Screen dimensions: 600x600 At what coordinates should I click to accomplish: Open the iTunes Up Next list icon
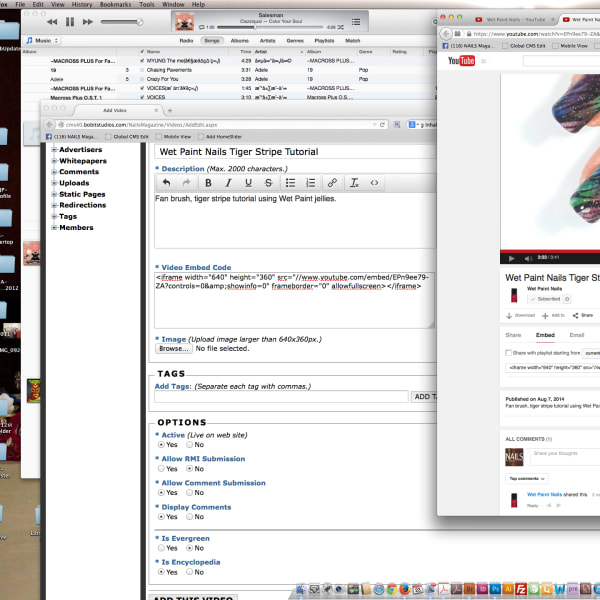[356, 22]
